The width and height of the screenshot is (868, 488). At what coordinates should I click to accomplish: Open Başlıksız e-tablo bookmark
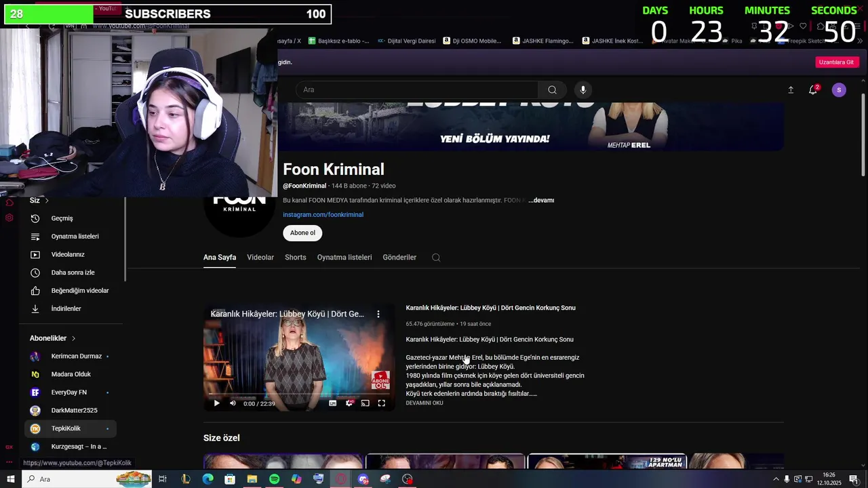pyautogui.click(x=339, y=41)
